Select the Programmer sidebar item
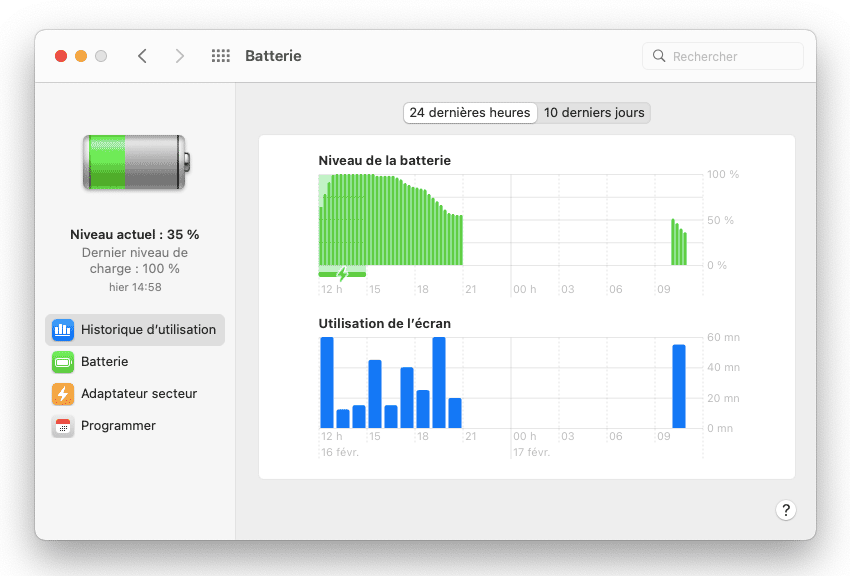The height and width of the screenshot is (576, 850). click(118, 426)
